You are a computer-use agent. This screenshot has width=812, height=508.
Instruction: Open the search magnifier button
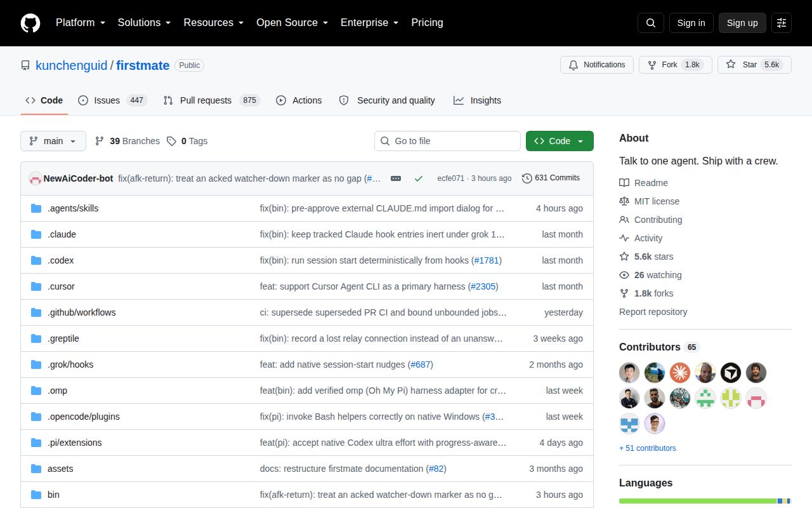pos(651,23)
